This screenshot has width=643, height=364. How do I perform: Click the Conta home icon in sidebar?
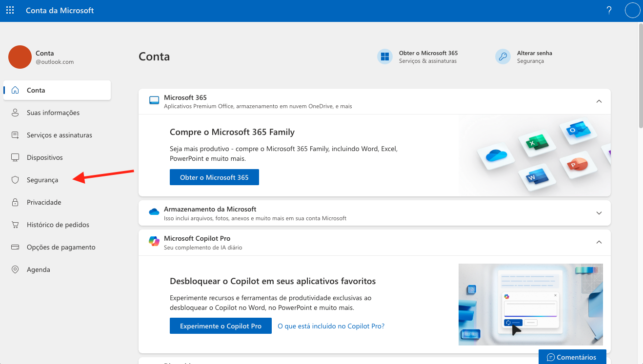pyautogui.click(x=15, y=90)
